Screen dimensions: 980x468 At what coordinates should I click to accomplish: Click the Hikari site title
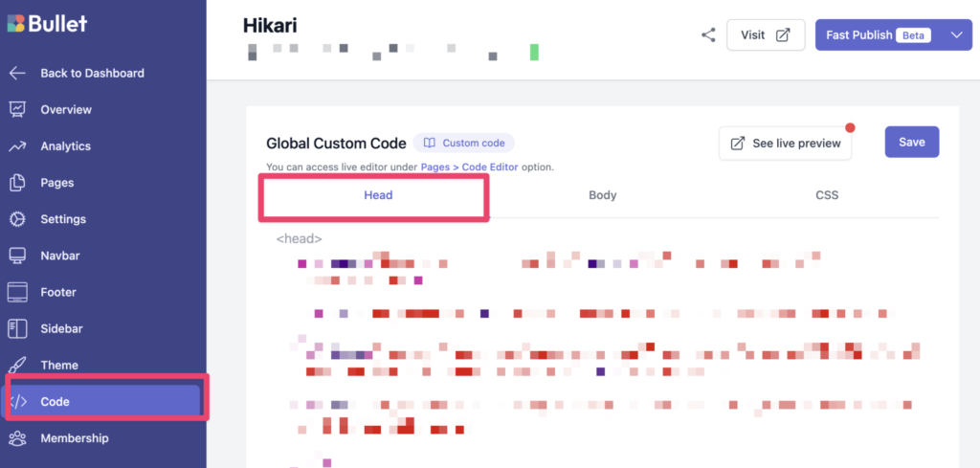tap(270, 25)
